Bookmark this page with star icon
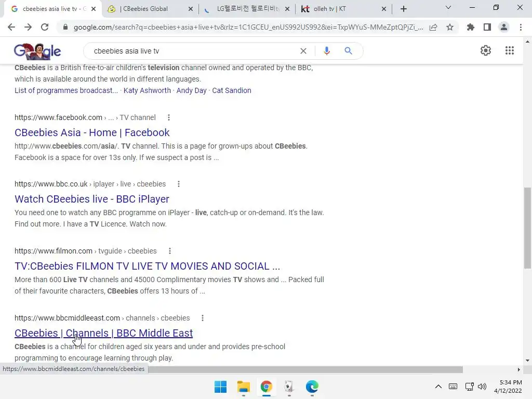The height and width of the screenshot is (399, 532). click(x=450, y=27)
